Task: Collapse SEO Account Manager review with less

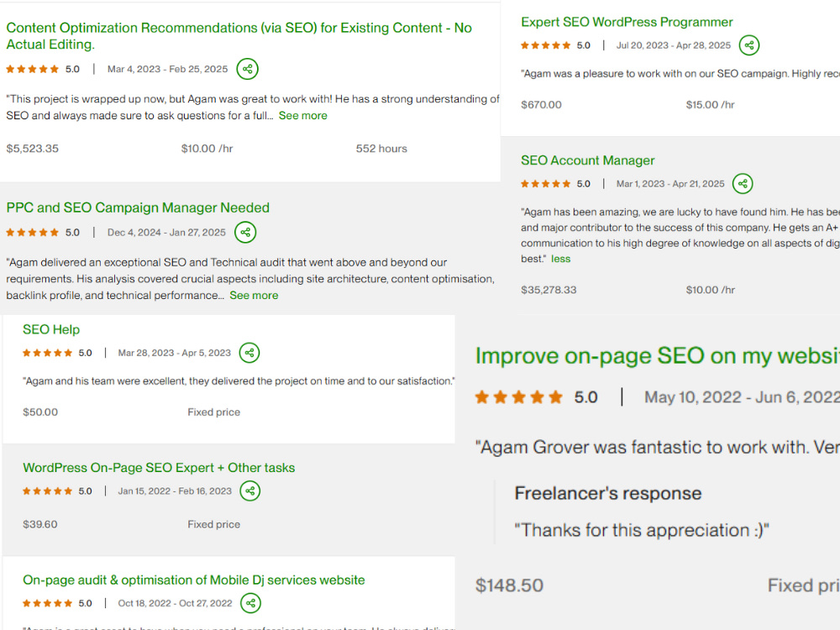Action: tap(561, 260)
